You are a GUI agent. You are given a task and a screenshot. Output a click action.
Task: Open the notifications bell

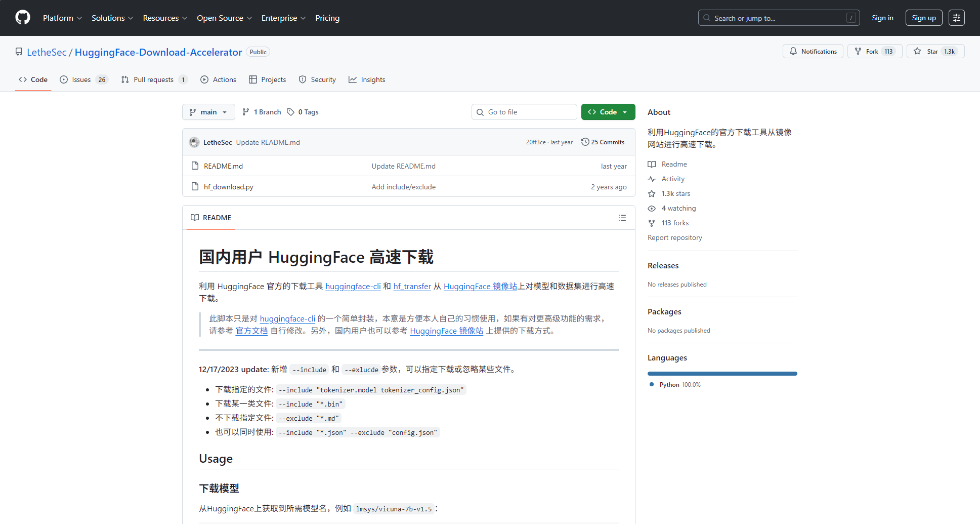(x=793, y=51)
